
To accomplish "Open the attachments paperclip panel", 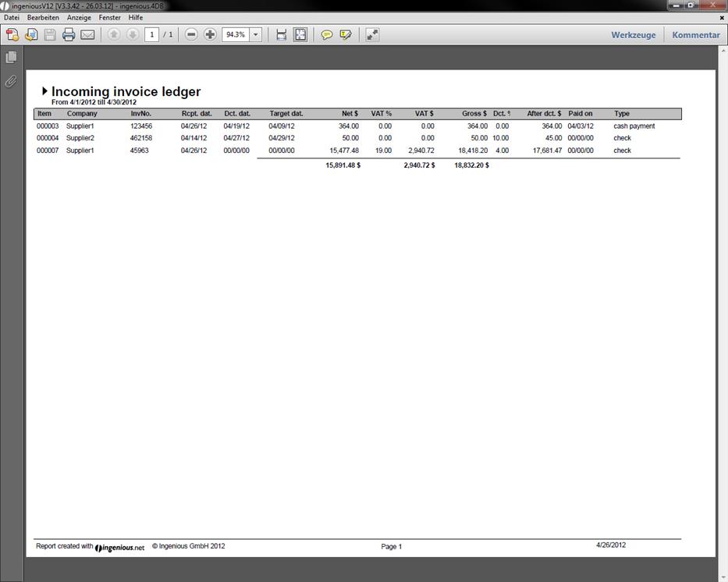I will click(x=11, y=81).
